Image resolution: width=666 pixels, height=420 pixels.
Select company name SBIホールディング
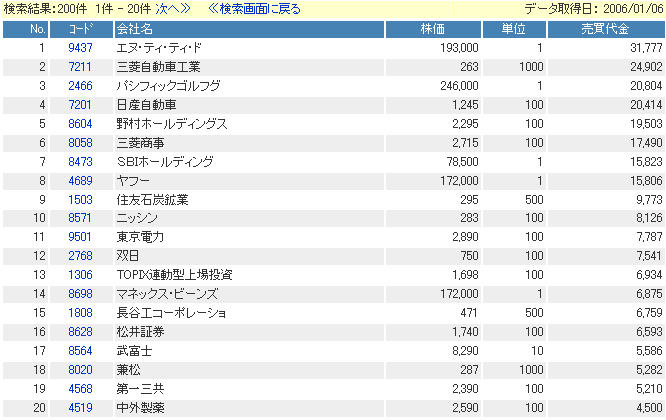[x=165, y=162]
